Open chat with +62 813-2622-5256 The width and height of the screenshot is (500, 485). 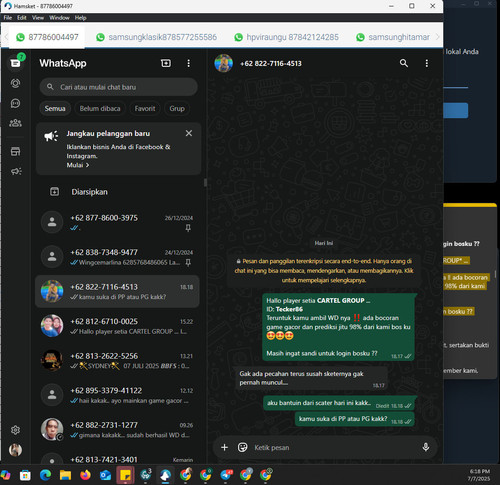pos(118,361)
